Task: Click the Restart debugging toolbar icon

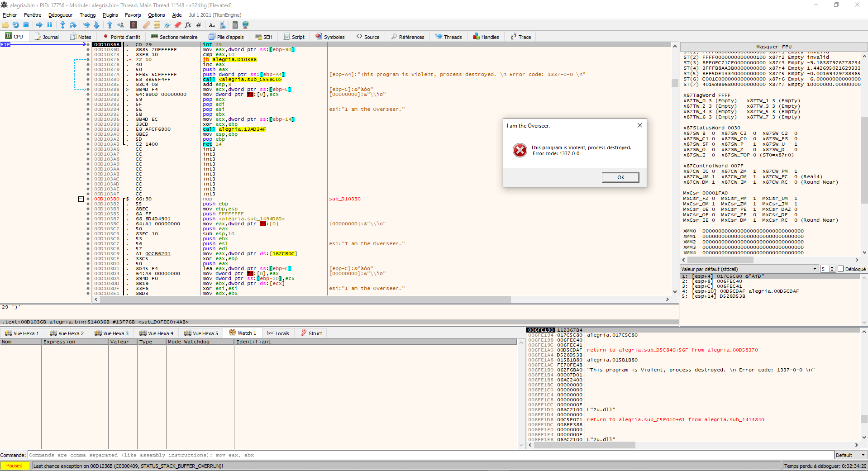Action: (16, 25)
